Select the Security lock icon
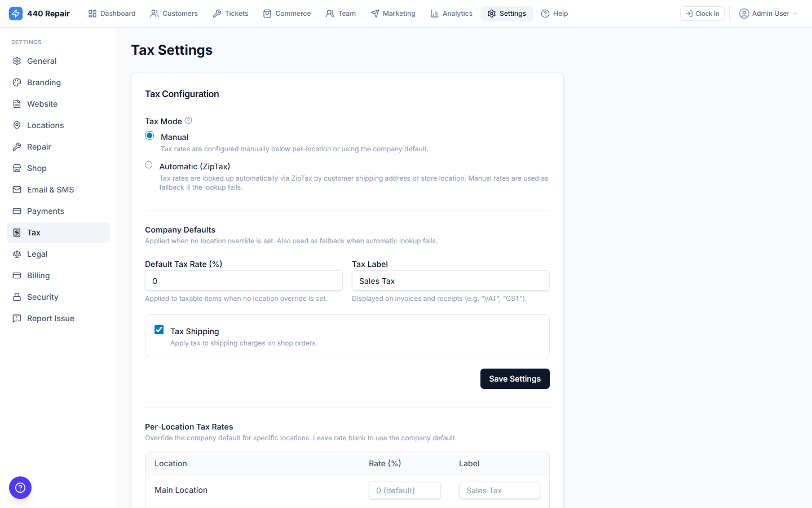Image resolution: width=812 pixels, height=508 pixels. pos(17,296)
